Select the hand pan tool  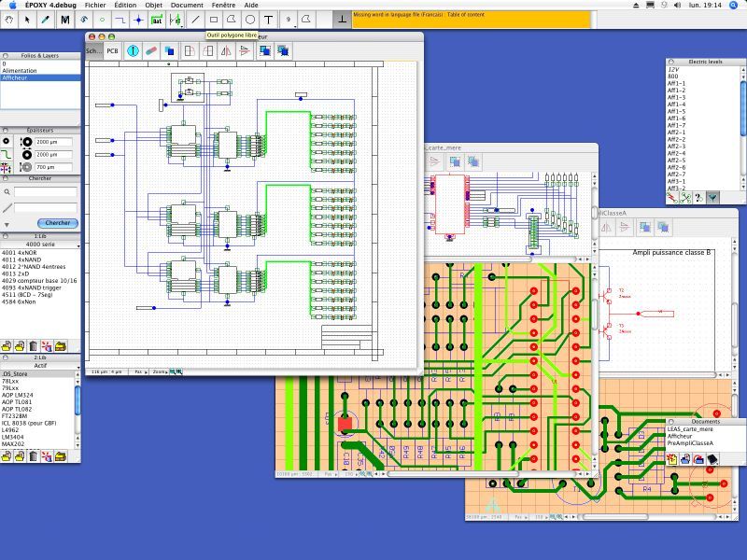(9, 20)
